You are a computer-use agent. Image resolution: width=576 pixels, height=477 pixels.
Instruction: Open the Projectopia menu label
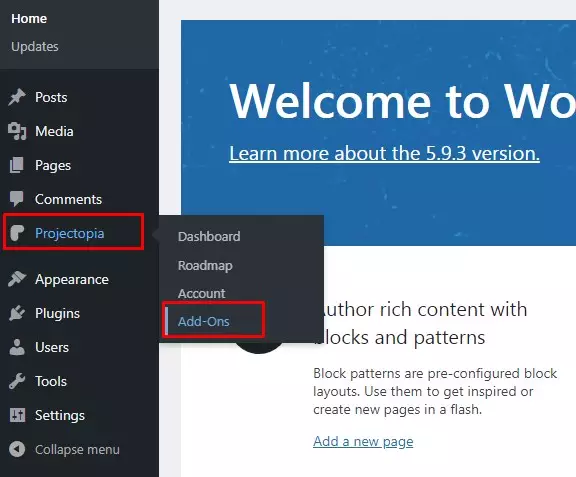(x=69, y=233)
